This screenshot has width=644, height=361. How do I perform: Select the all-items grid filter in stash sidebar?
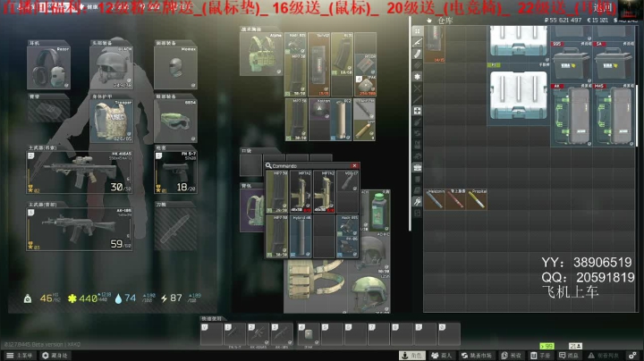pos(418,31)
